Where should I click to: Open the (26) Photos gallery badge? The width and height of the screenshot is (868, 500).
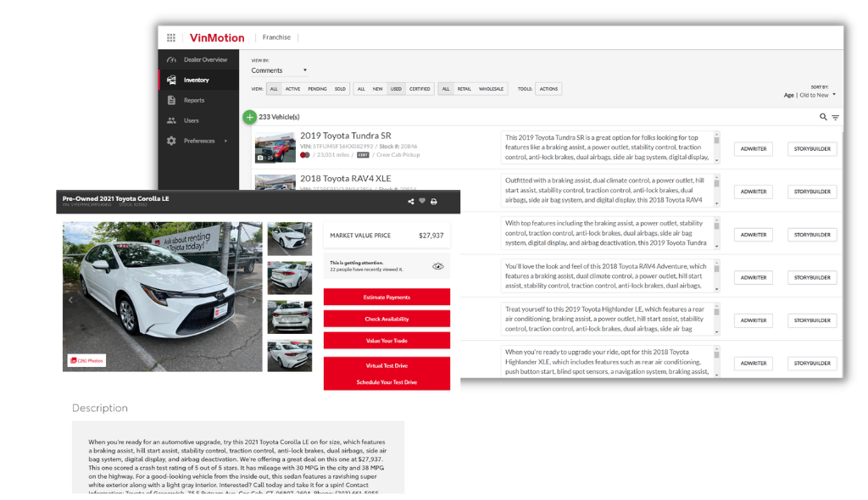[x=87, y=360]
